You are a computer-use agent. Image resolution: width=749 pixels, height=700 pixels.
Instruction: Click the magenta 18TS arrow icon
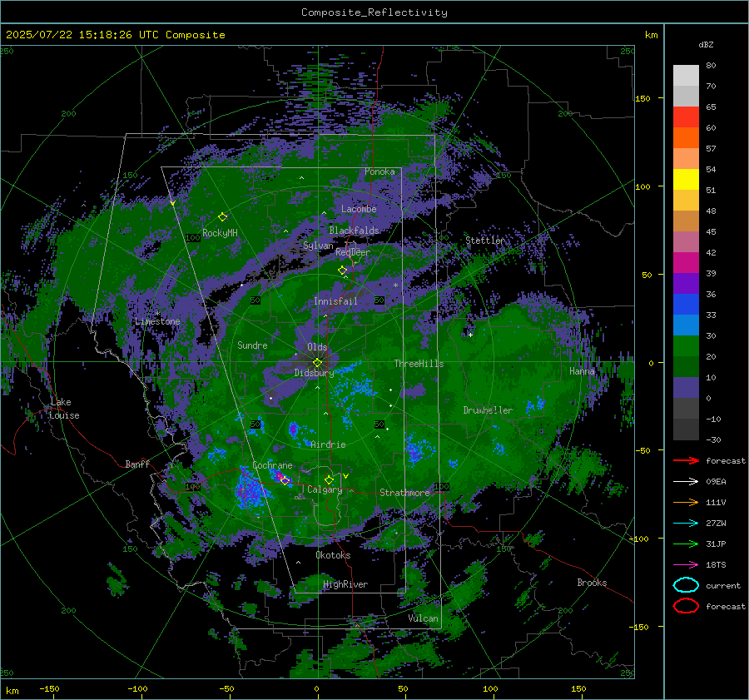click(686, 564)
